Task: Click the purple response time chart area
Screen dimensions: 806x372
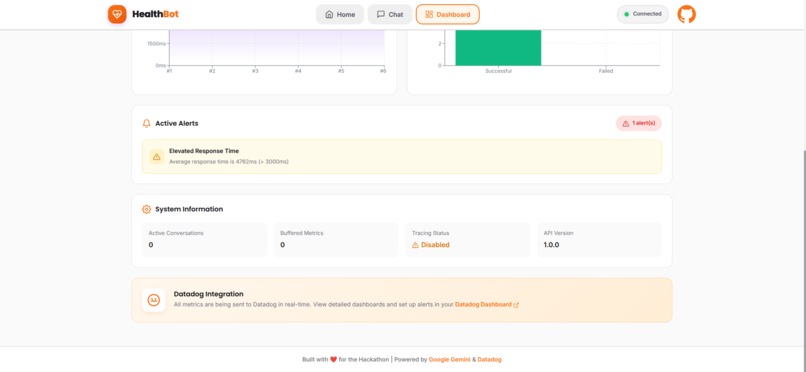Action: [x=277, y=47]
